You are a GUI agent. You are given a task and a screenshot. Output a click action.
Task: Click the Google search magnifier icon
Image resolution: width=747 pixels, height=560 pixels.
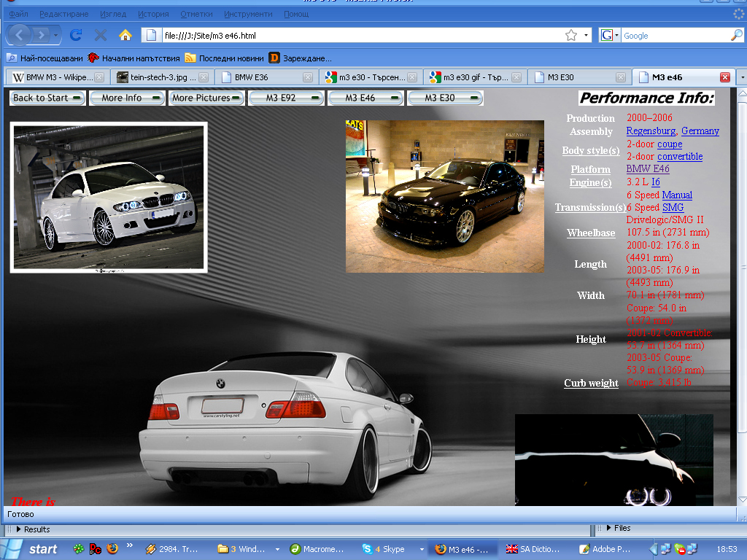736,35
